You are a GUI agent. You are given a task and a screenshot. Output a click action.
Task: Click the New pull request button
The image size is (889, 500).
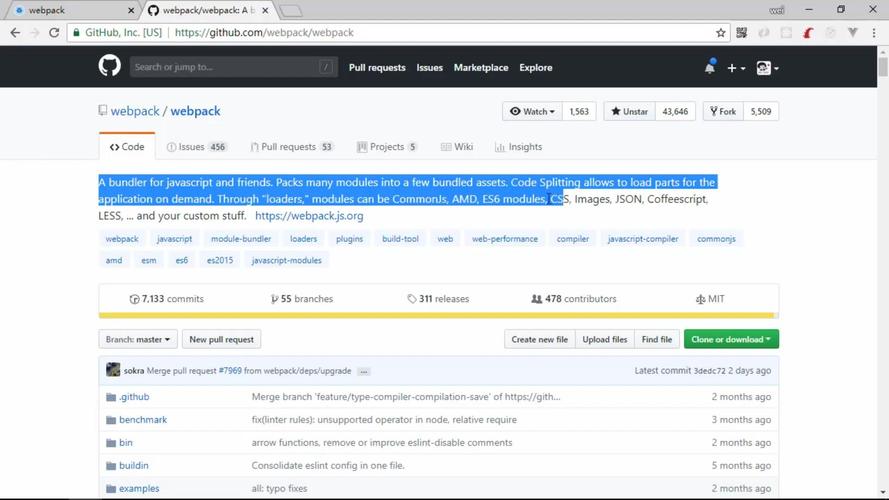(x=221, y=339)
